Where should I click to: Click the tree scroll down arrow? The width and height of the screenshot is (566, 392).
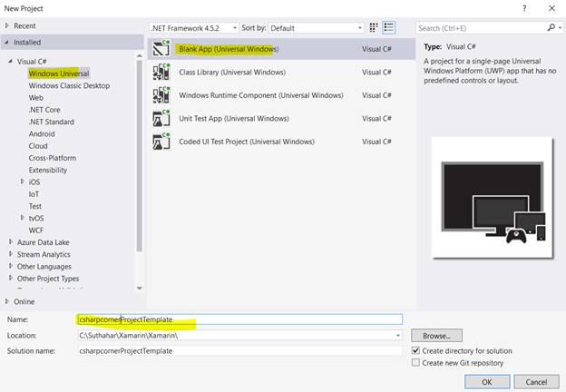click(140, 288)
